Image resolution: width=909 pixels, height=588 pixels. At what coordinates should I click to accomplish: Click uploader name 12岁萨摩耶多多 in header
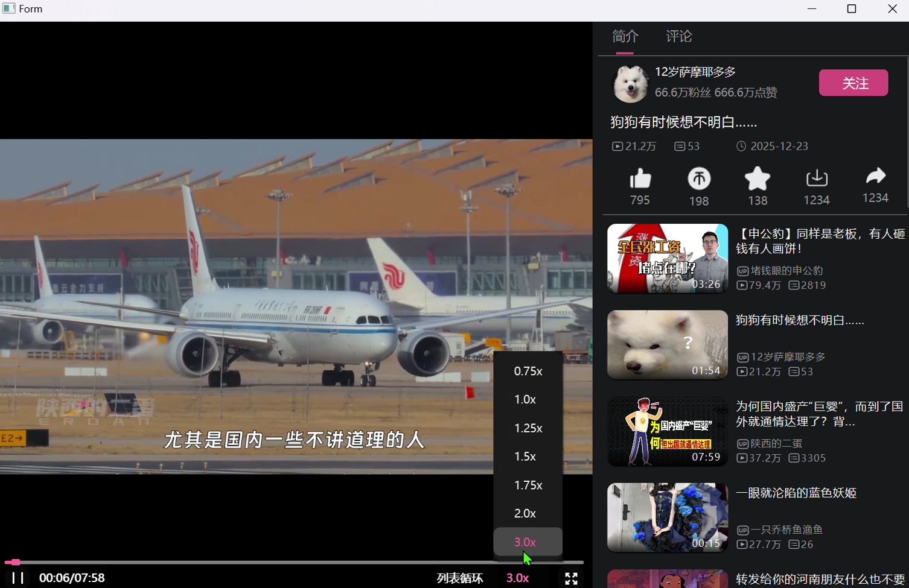695,72
